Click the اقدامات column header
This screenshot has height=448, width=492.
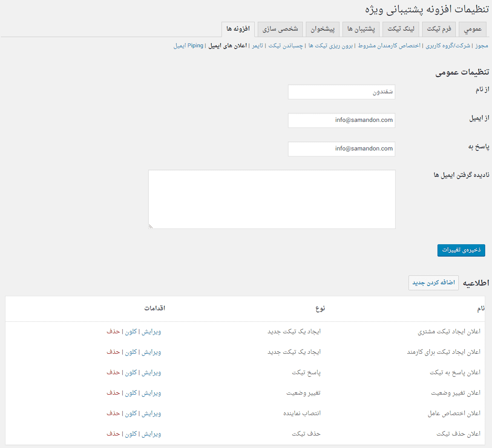tap(155, 308)
